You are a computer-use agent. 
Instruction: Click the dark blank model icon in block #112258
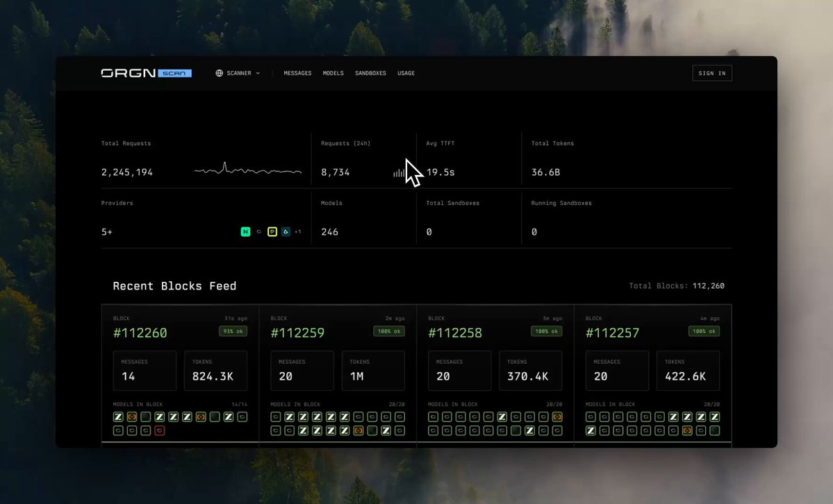pos(516,430)
